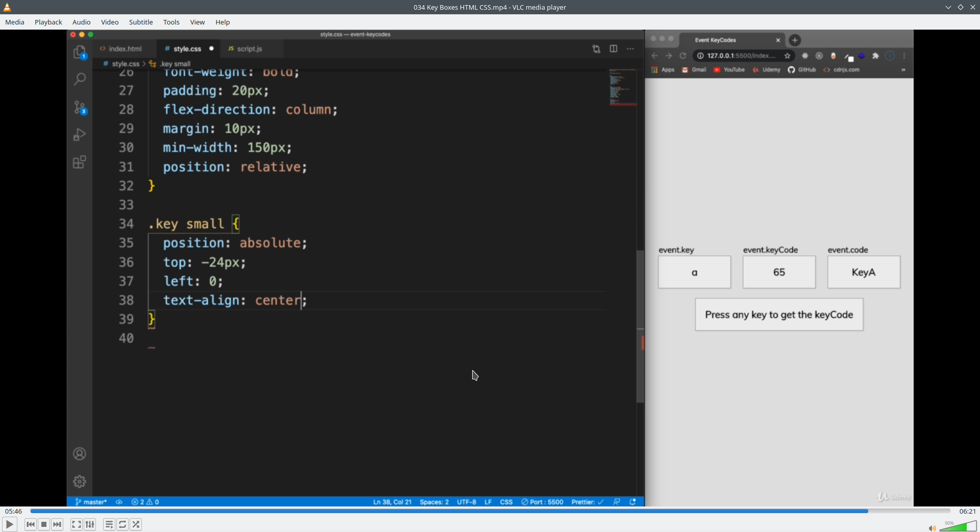Skip to next media in playlist
The width and height of the screenshot is (980, 532).
[57, 524]
